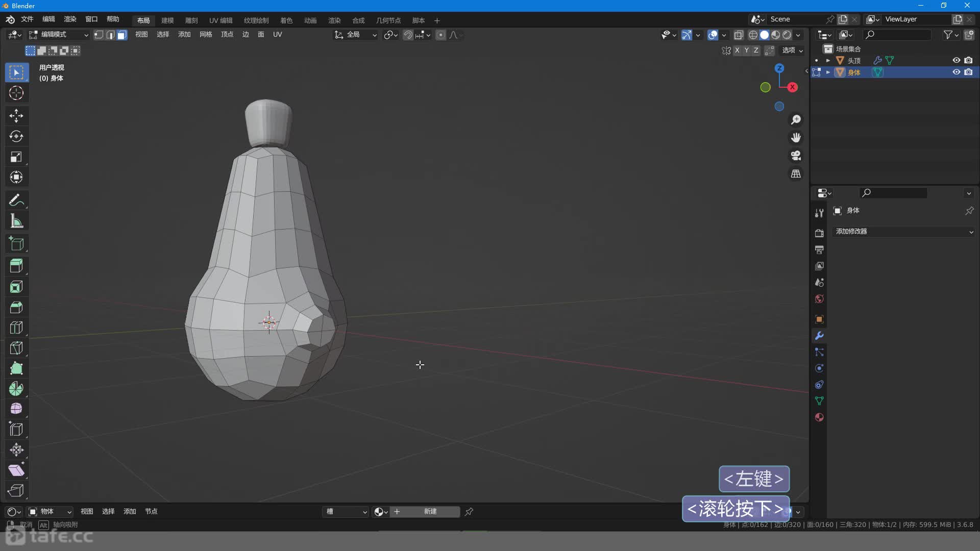Toggle X axis mesh symmetry
Image resolution: width=980 pixels, height=551 pixels.
click(x=737, y=50)
